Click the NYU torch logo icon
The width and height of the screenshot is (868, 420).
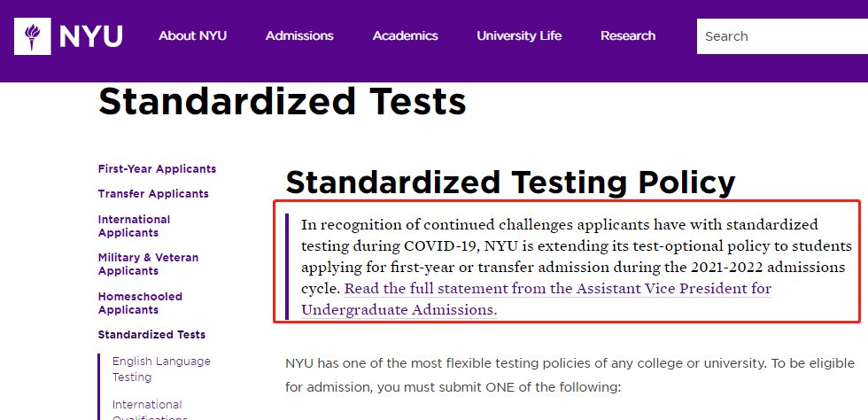(33, 36)
